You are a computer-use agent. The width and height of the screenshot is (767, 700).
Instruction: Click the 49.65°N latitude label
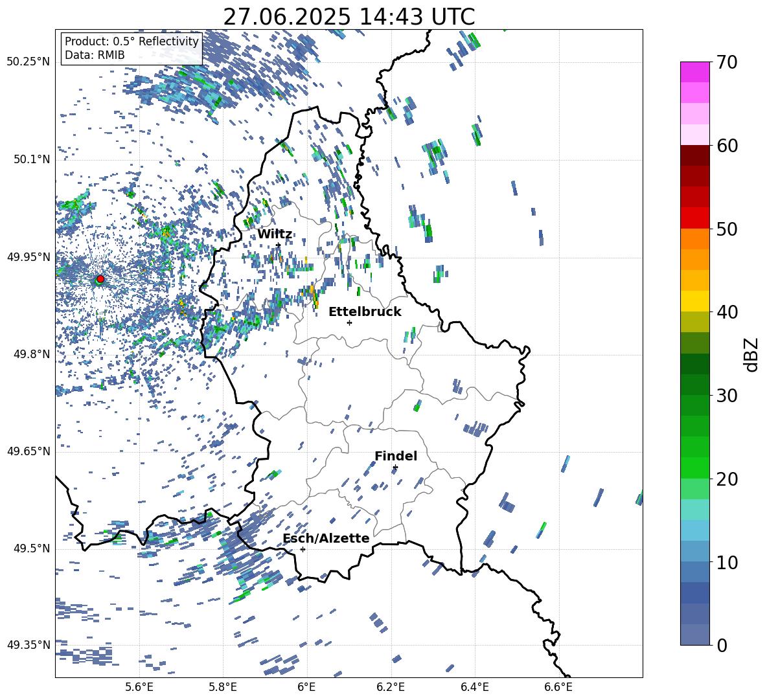[x=29, y=451]
